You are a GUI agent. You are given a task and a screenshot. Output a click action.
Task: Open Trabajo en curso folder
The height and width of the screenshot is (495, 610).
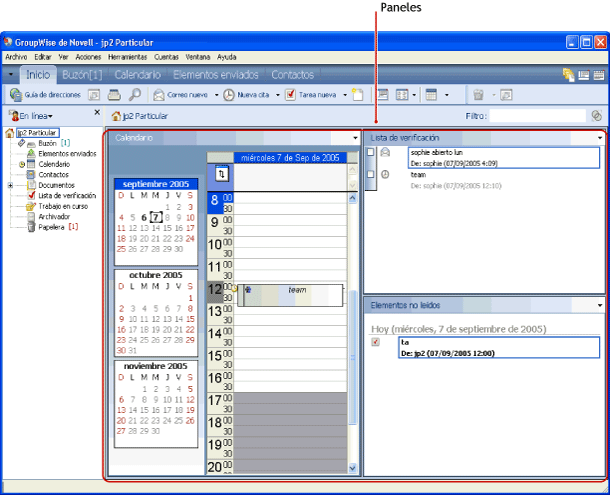click(63, 206)
